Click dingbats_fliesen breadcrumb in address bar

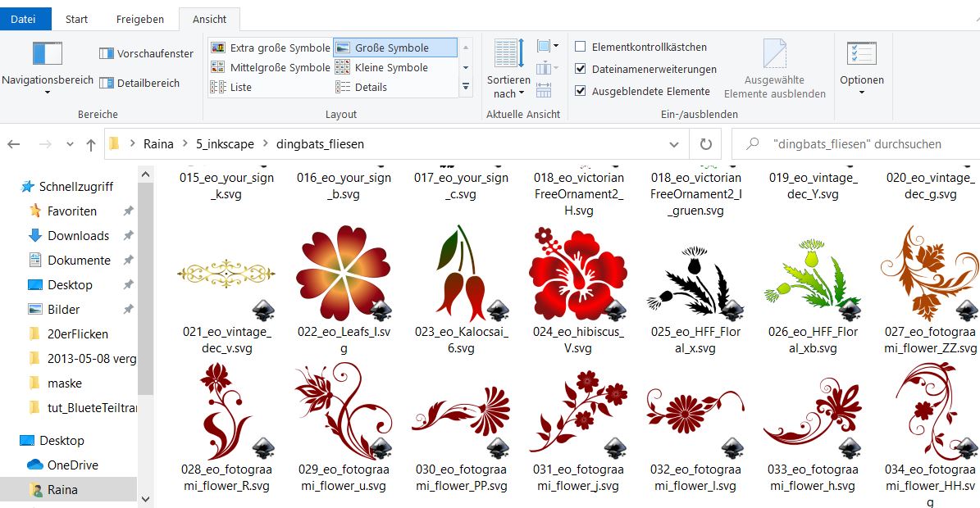320,144
